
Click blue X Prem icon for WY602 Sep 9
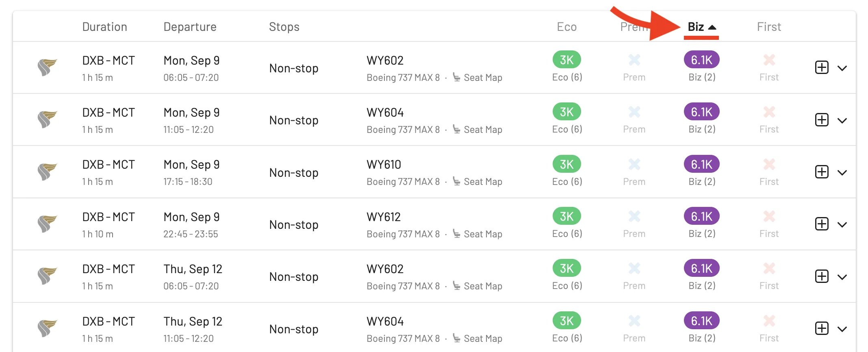[x=634, y=60]
